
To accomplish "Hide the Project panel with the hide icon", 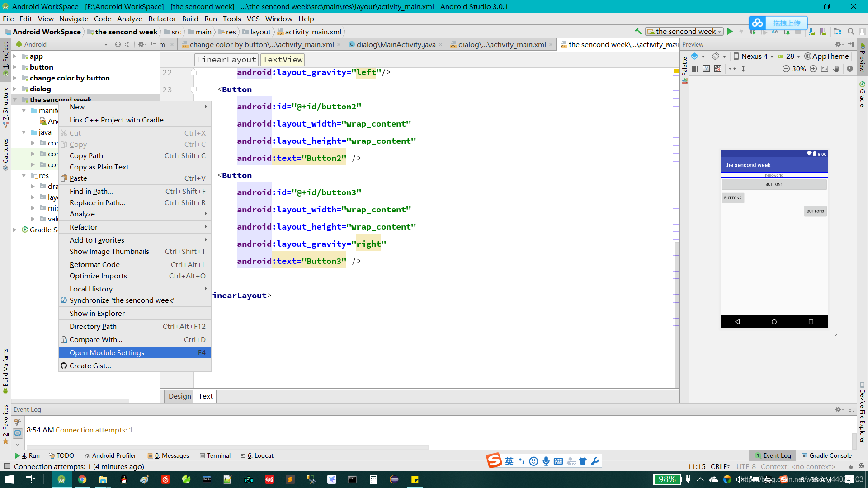I will (153, 44).
